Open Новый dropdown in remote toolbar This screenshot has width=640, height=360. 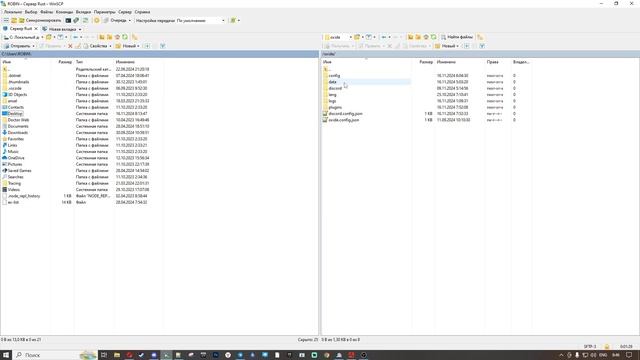pos(447,46)
